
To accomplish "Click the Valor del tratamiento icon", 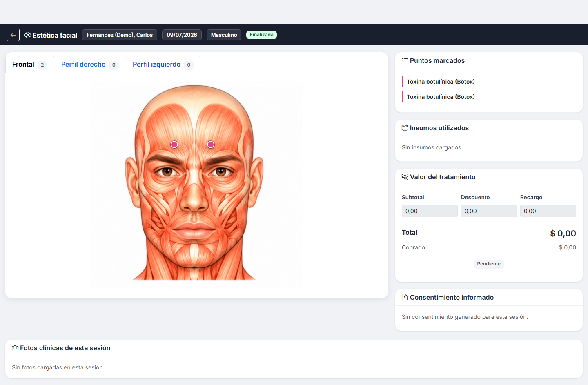I will [x=405, y=177].
